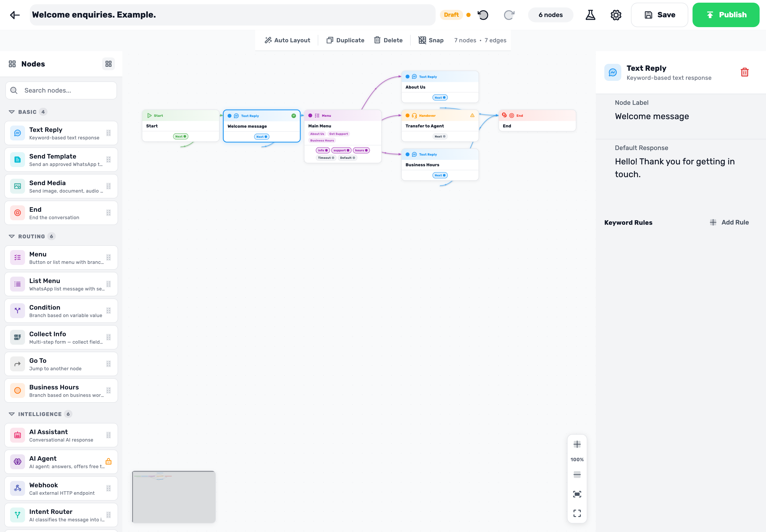The width and height of the screenshot is (766, 532).
Task: Click Handover node warning icon
Action: pos(472,115)
